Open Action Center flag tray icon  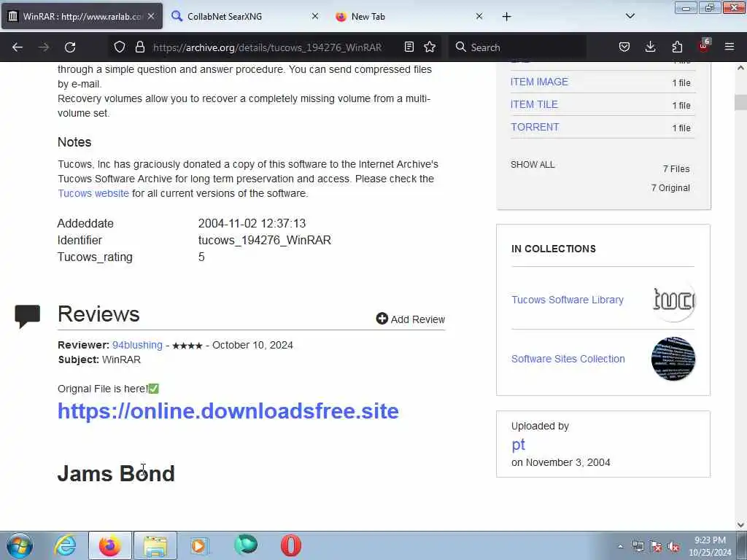click(656, 547)
